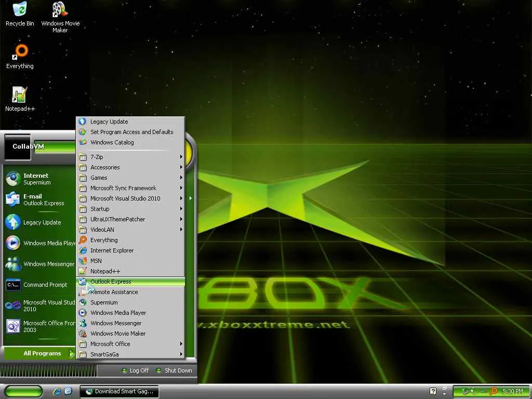532x399 pixels.
Task: Click the Shut Down button
Action: click(x=174, y=370)
